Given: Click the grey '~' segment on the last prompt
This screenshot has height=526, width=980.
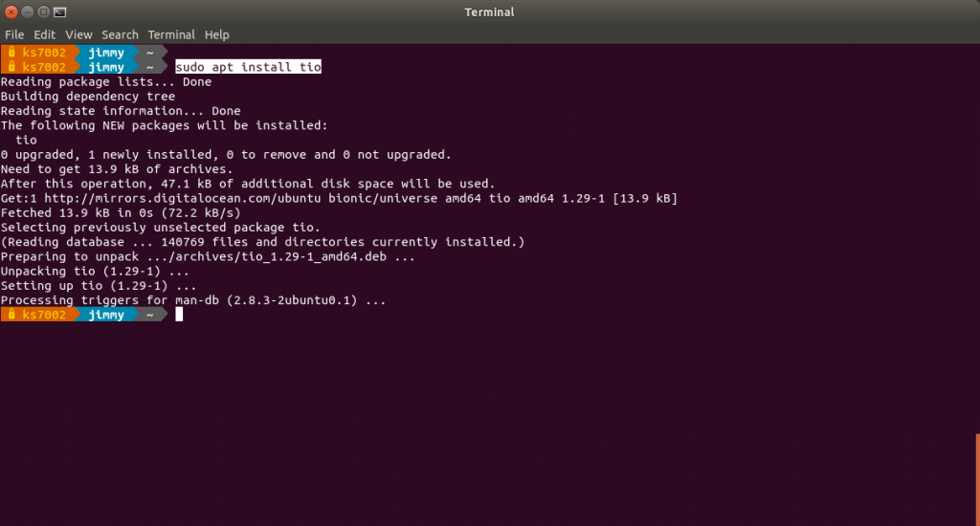Looking at the screenshot, I should pyautogui.click(x=149, y=315).
